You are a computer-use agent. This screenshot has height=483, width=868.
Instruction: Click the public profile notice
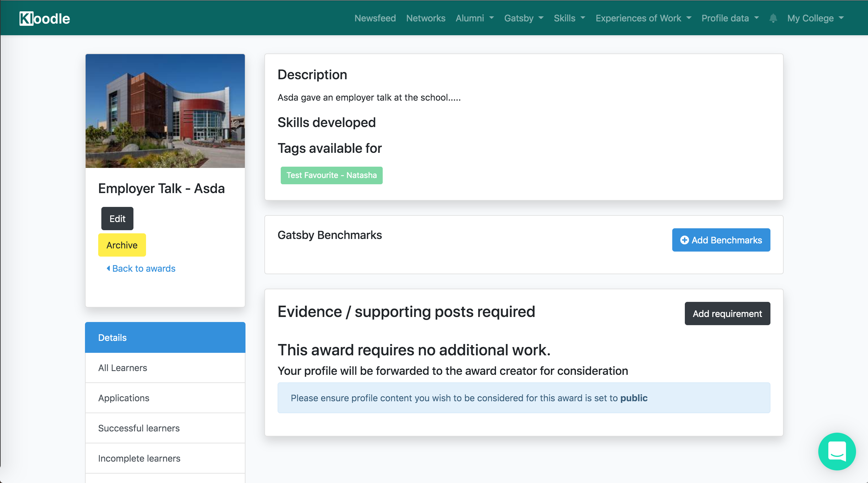tap(524, 398)
